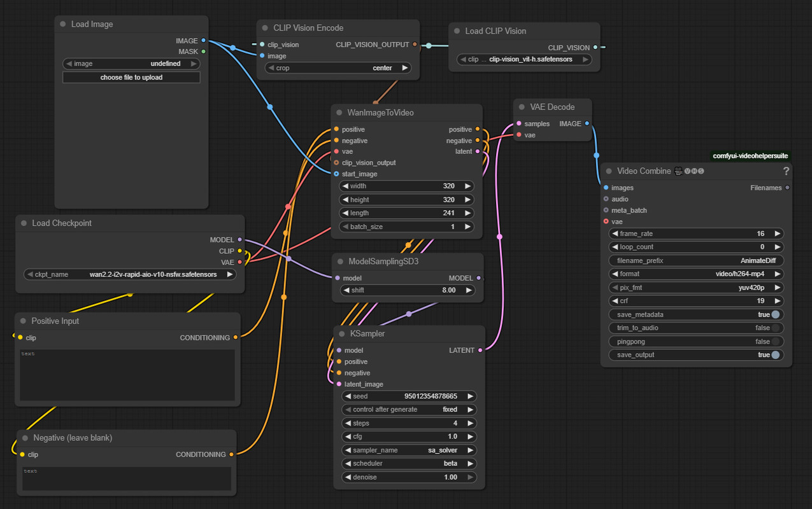Click the CONDITIONING output socket on Positive Input
Image resolution: width=812 pixels, height=509 pixels.
point(236,338)
